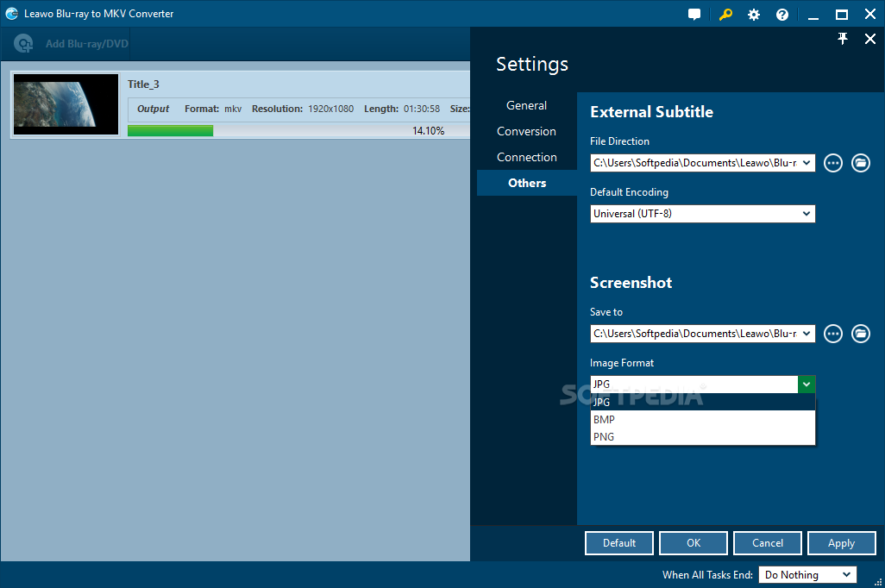Click the 14.10% progress value

point(429,131)
